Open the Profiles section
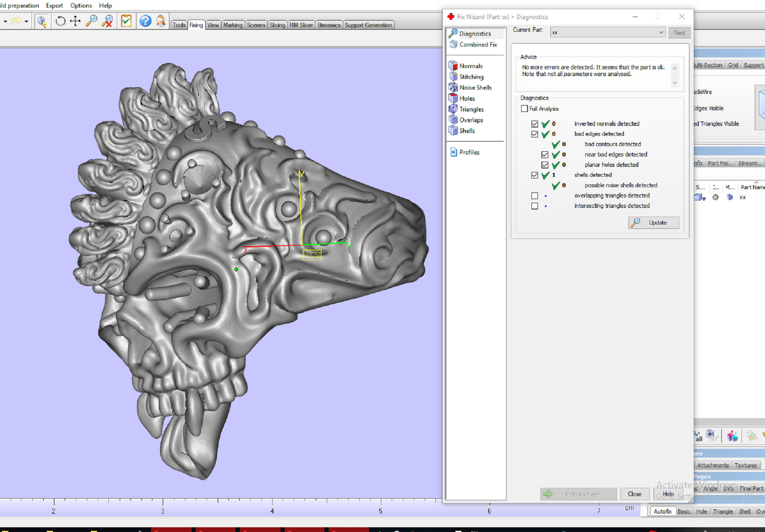 pos(469,152)
